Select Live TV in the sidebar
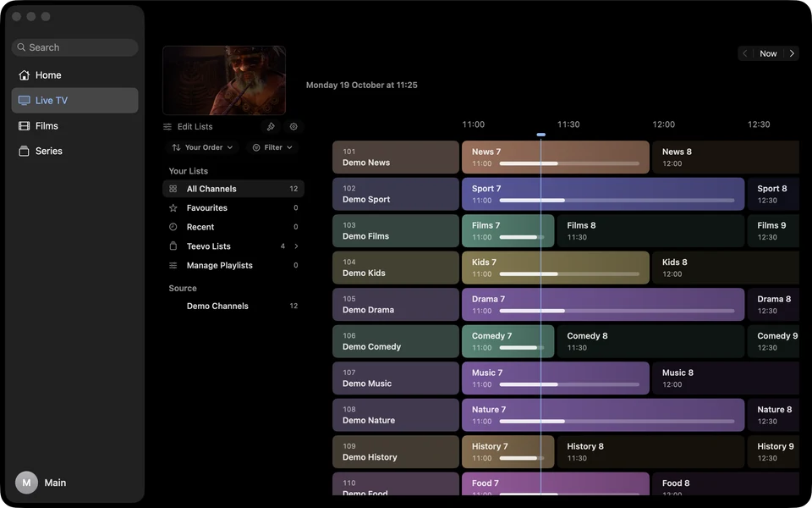The image size is (812, 508). [74, 101]
